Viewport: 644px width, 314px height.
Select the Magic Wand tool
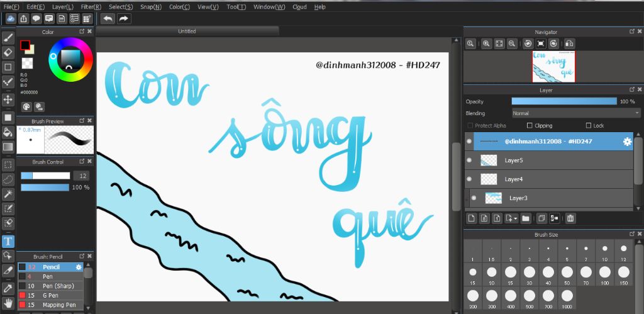(x=8, y=194)
